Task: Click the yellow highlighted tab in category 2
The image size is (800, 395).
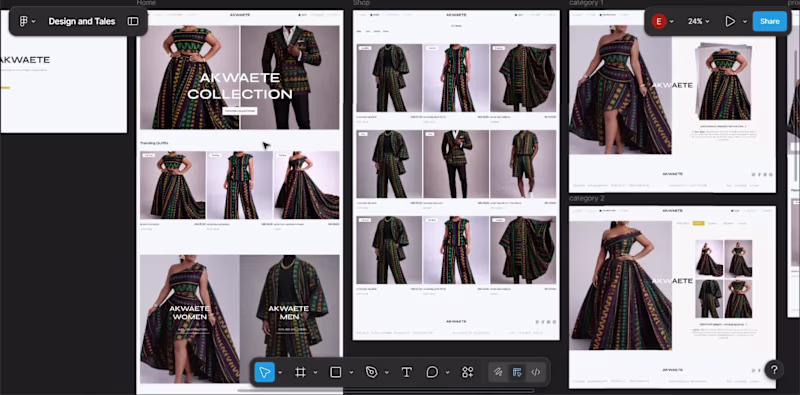Action: [x=698, y=223]
